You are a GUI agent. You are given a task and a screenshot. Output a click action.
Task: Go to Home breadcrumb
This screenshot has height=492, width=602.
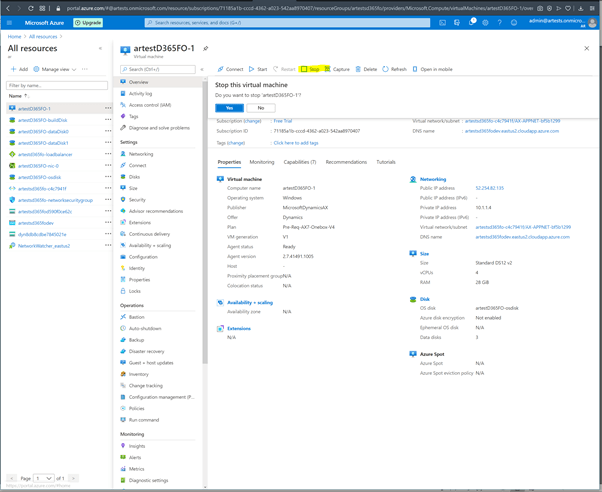pos(15,36)
